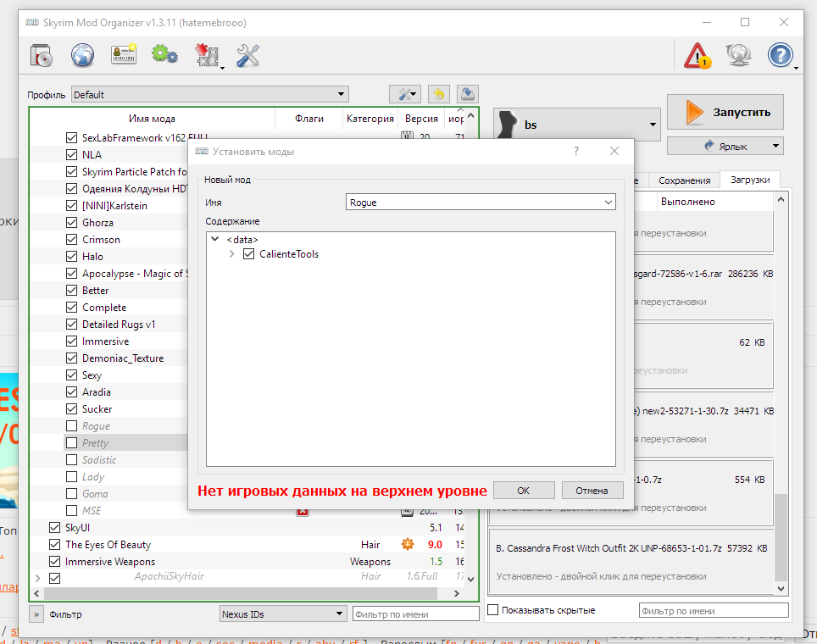The width and height of the screenshot is (817, 644).
Task: Enable the Pretty mod checkbox
Action: tap(72, 443)
